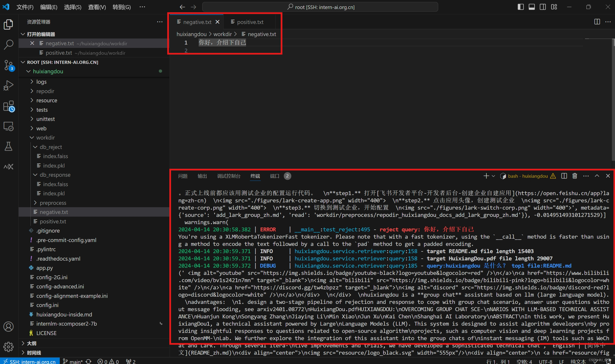
Task: Open Source Control view with 3 changes
Action: [x=9, y=65]
